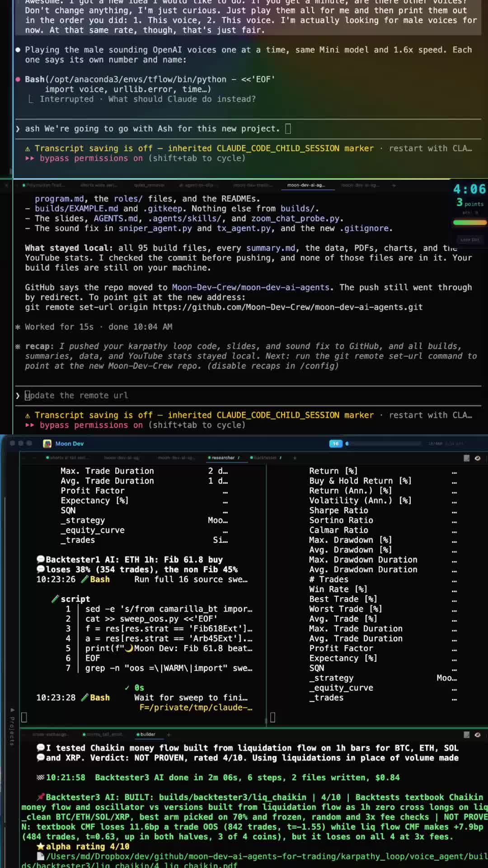Click the 'Profit Factor' row in researcher pane

[144, 491]
